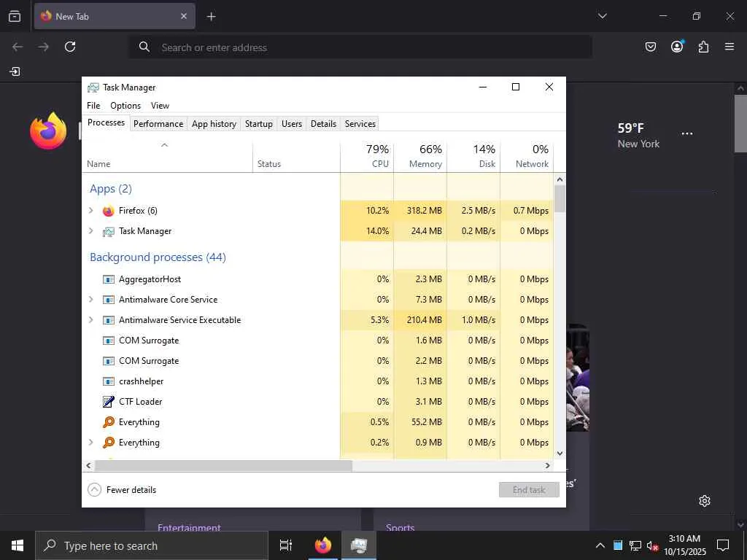Go forward in Firefox
Viewport: 747px width, 560px height.
click(43, 47)
